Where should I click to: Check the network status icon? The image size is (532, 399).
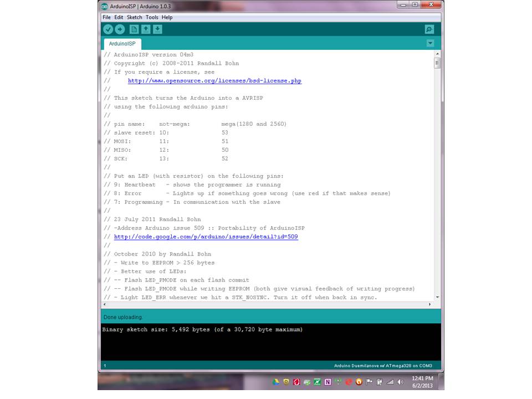390,382
